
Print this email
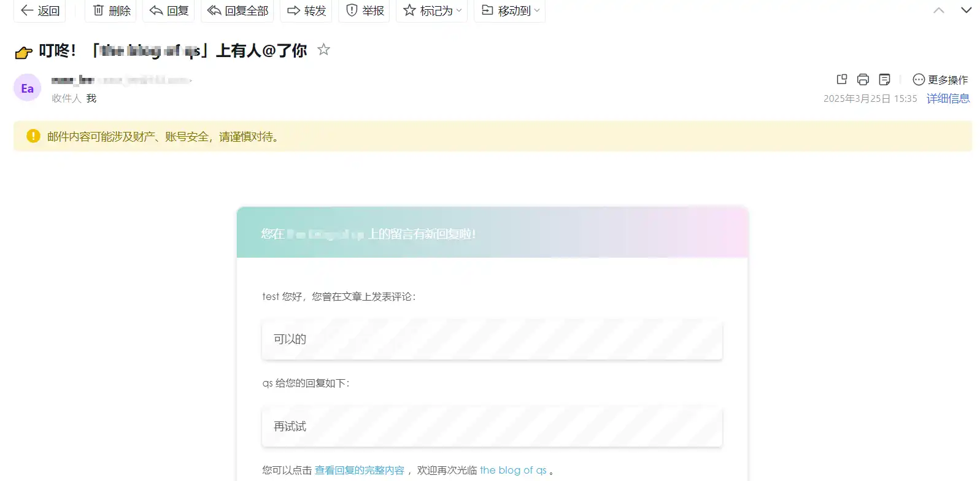[863, 79]
